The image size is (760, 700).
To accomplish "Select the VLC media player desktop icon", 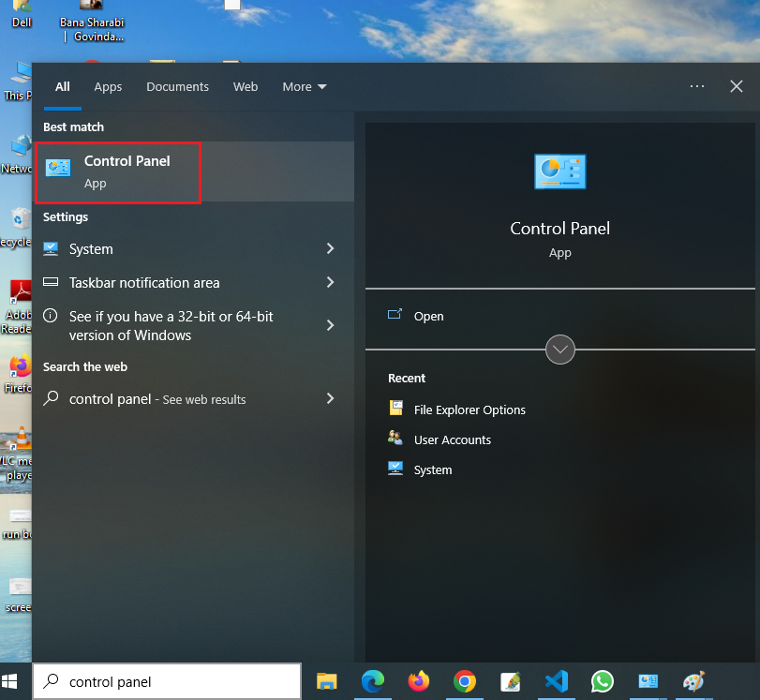I will 18,454.
